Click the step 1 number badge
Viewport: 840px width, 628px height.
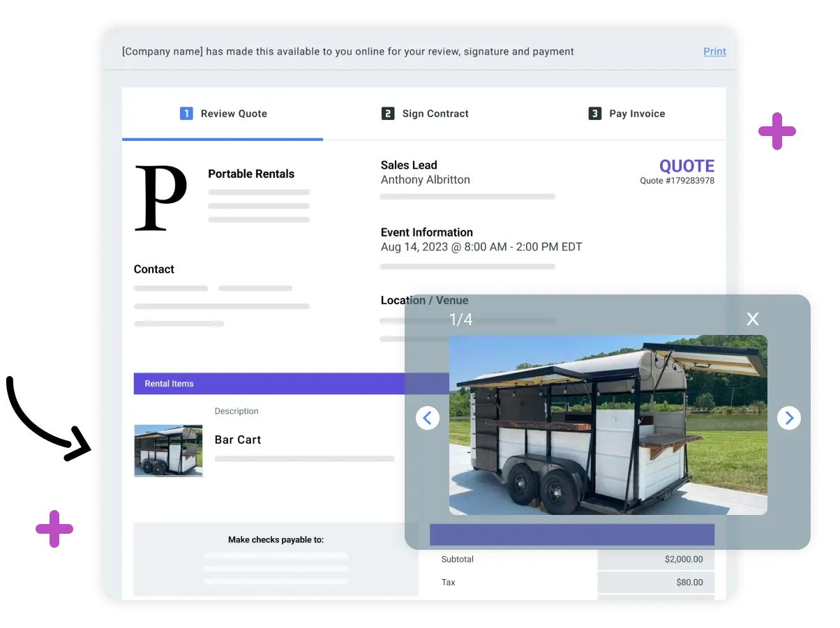pyautogui.click(x=186, y=114)
